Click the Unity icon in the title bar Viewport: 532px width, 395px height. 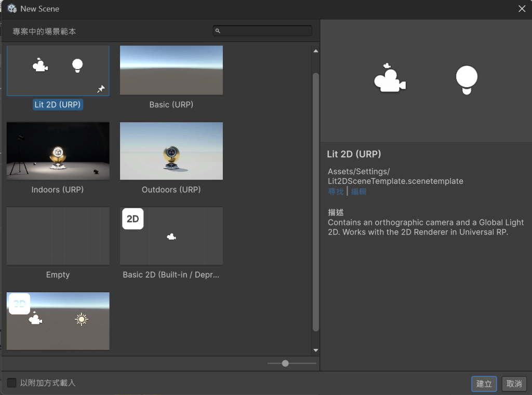12,8
